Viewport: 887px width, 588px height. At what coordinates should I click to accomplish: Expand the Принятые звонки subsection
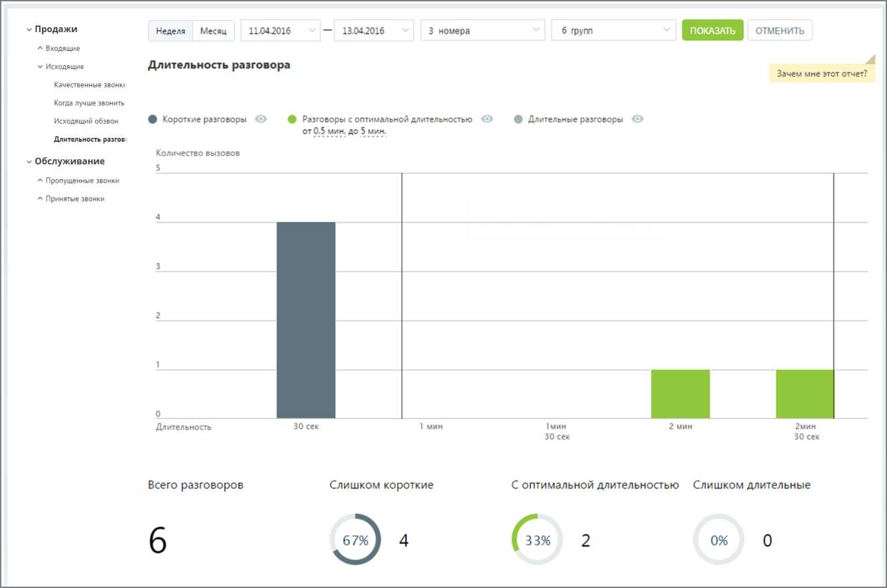pyautogui.click(x=71, y=199)
